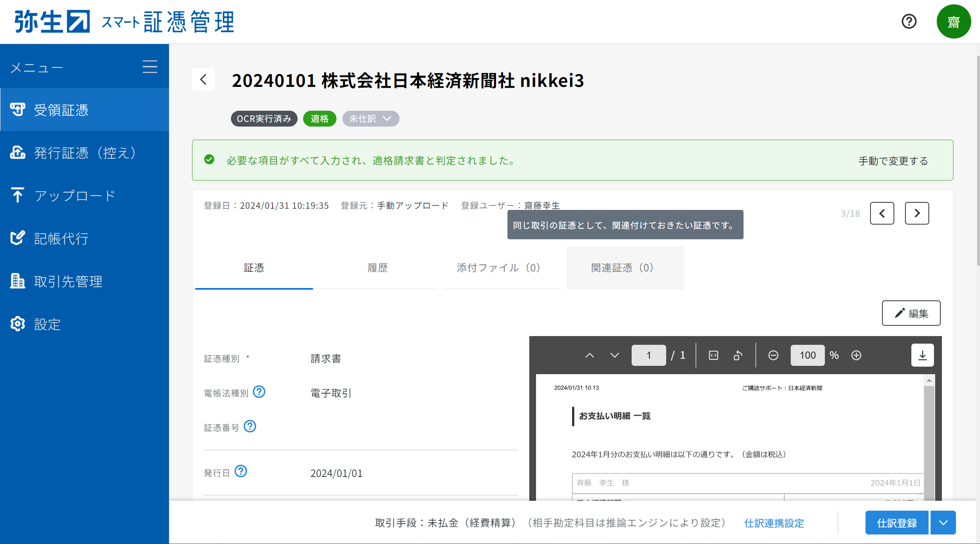The image size is (980, 544).
Task: Click the 記帳代行 edit-check icon
Action: pyautogui.click(x=17, y=238)
